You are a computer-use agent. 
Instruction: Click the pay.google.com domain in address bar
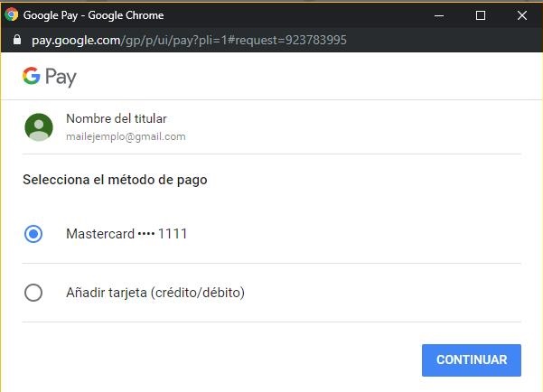(76, 41)
